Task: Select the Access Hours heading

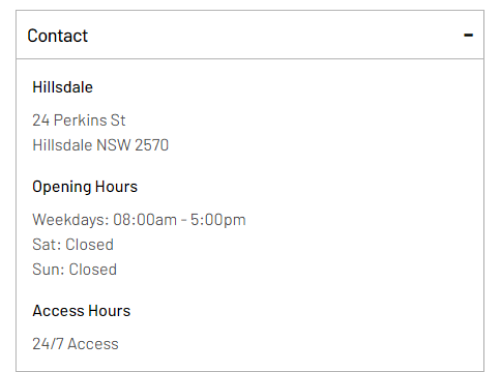Action: coord(81,311)
